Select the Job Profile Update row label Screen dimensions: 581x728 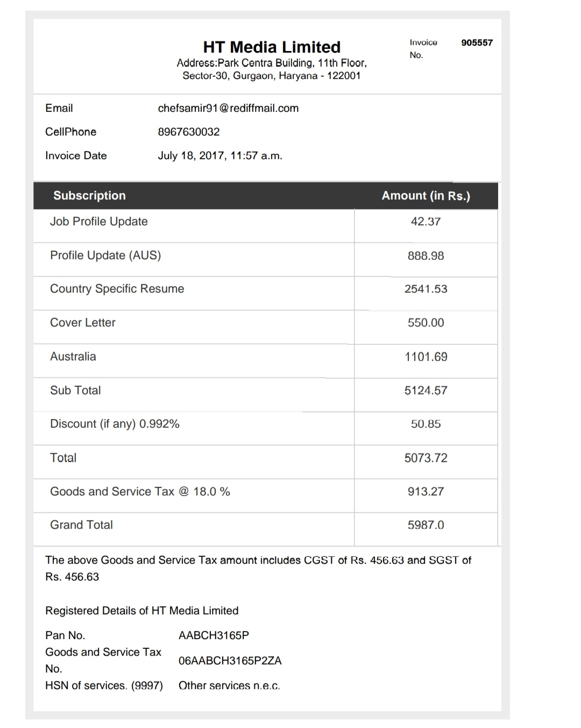pyautogui.click(x=98, y=222)
